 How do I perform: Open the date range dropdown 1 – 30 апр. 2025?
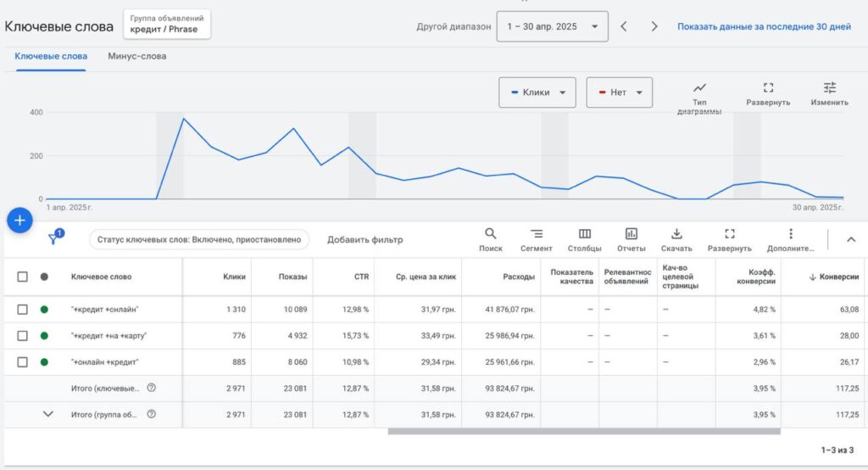tap(552, 26)
